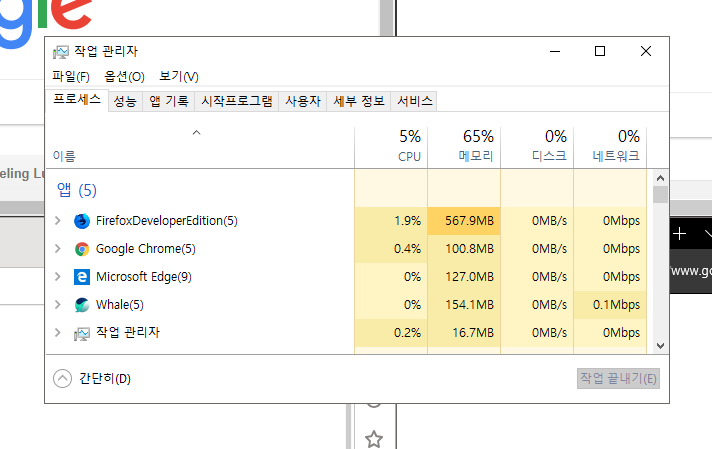This screenshot has width=712, height=449.
Task: Expand the FirefoxDeveloperEdition process group
Action: (x=58, y=221)
